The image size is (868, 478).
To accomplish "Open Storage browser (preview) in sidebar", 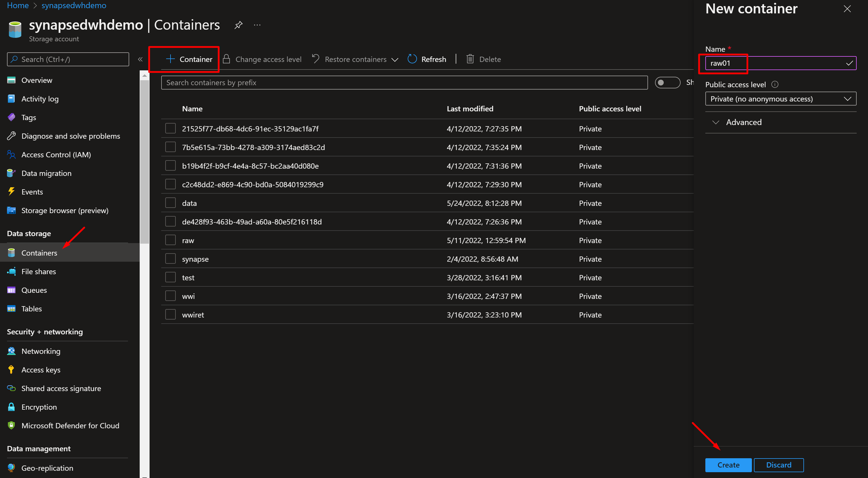I will click(x=65, y=211).
